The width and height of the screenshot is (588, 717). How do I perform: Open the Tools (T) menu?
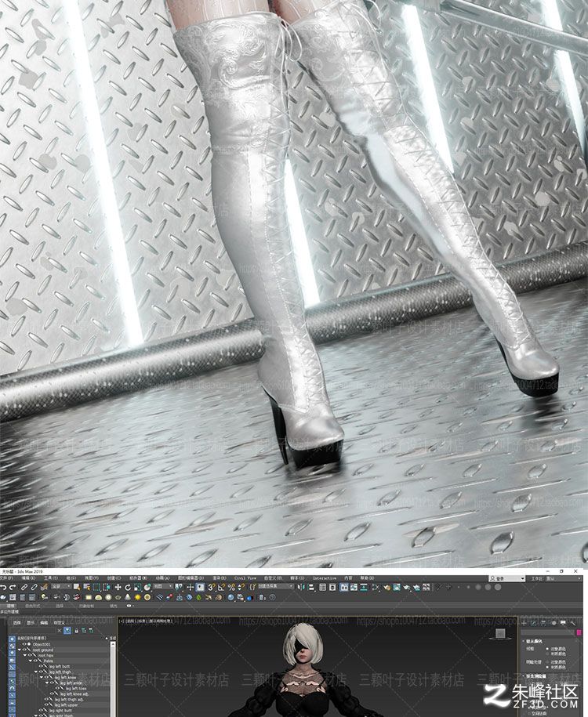pyautogui.click(x=50, y=578)
